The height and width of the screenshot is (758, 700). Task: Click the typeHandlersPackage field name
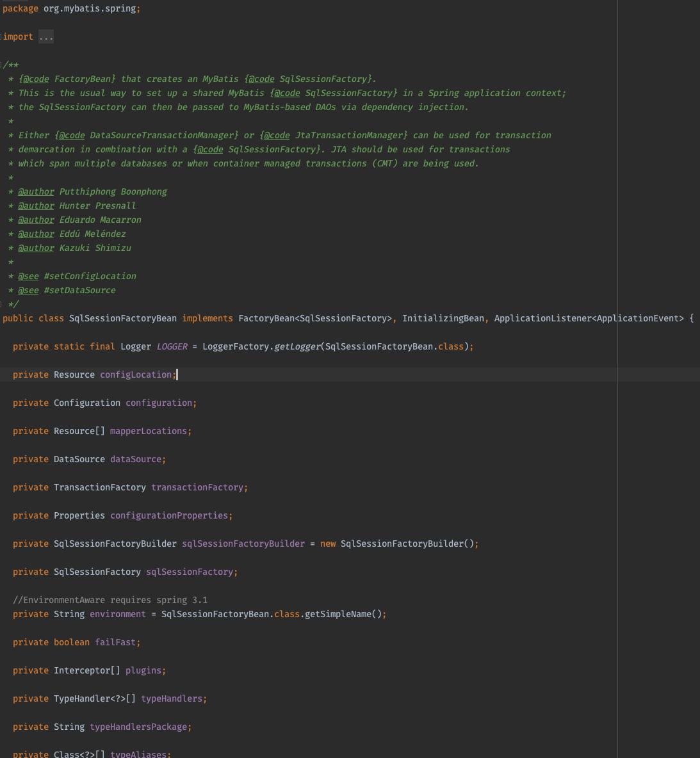pos(138,727)
